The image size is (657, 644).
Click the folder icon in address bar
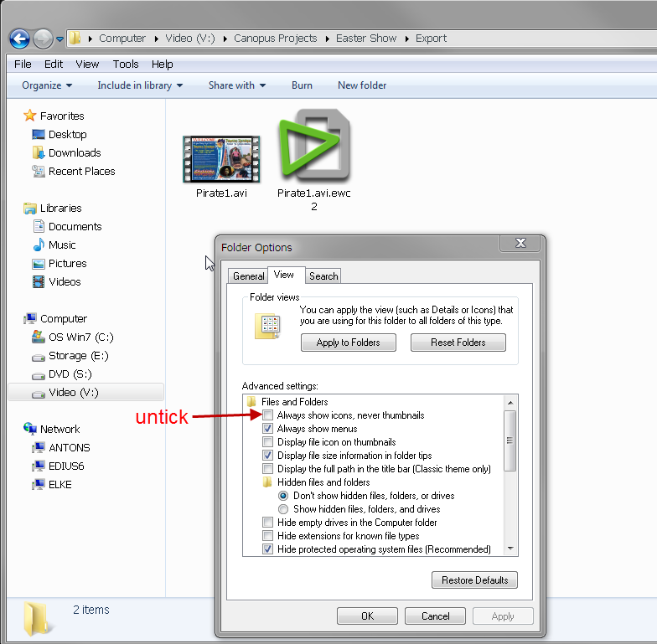tap(75, 39)
